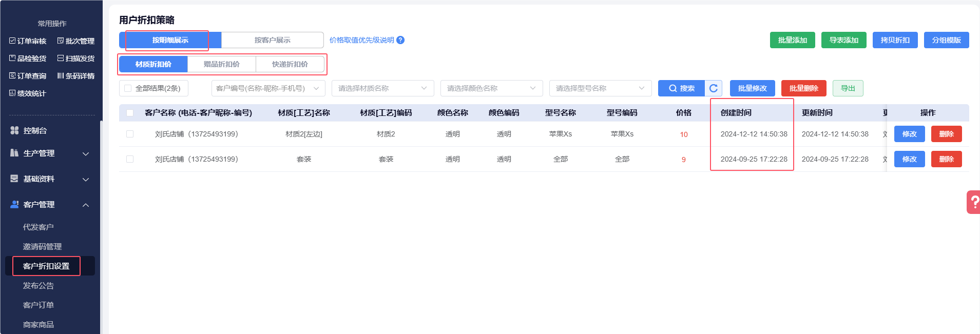Viewport: 980px width, 334px height.
Task: Open 订单查询 shortcut icon
Action: coord(12,76)
